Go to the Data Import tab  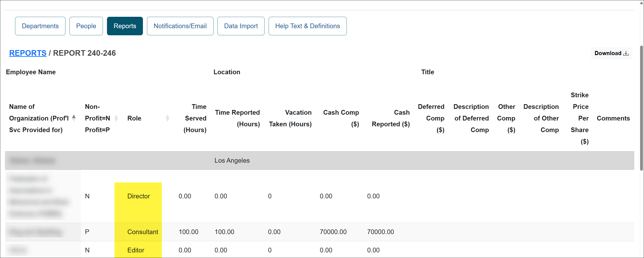(241, 26)
